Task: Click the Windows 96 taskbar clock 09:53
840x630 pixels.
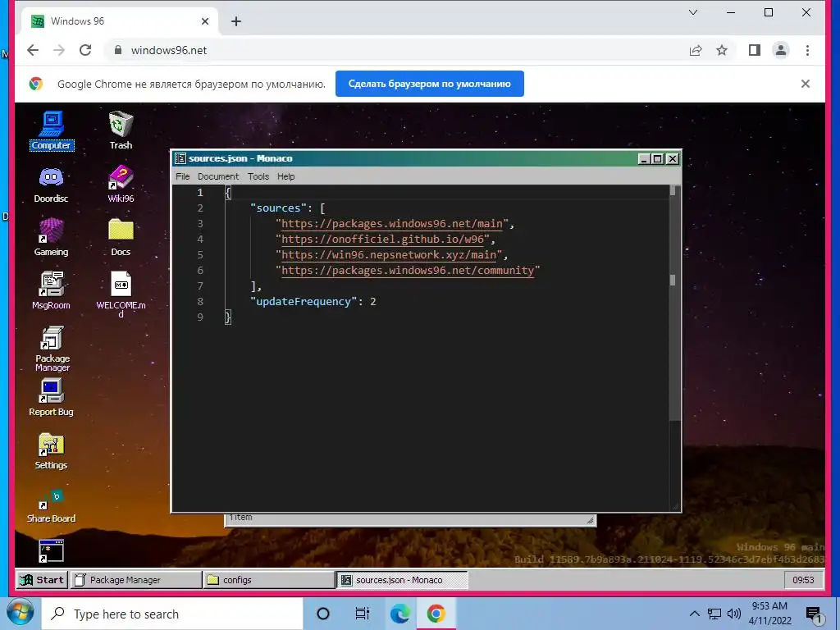Action: click(803, 580)
